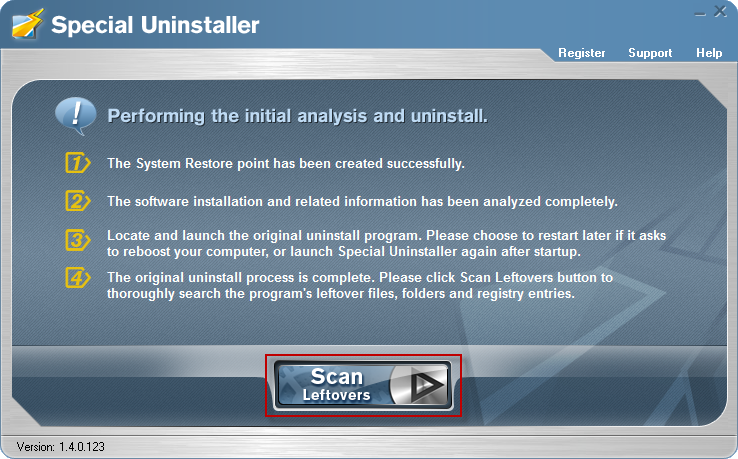Click the exclamation speech bubble icon

(76, 116)
